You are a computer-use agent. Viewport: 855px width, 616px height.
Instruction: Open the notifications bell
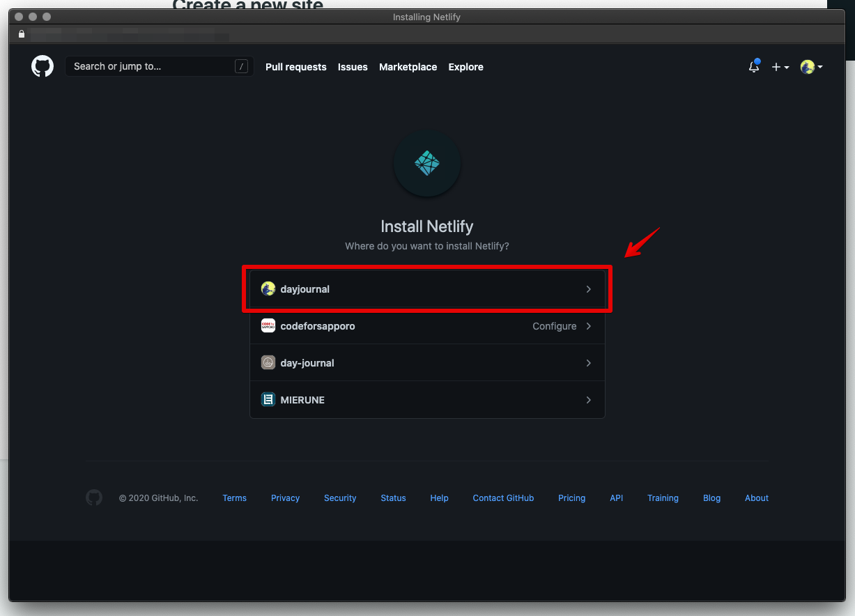pyautogui.click(x=754, y=67)
